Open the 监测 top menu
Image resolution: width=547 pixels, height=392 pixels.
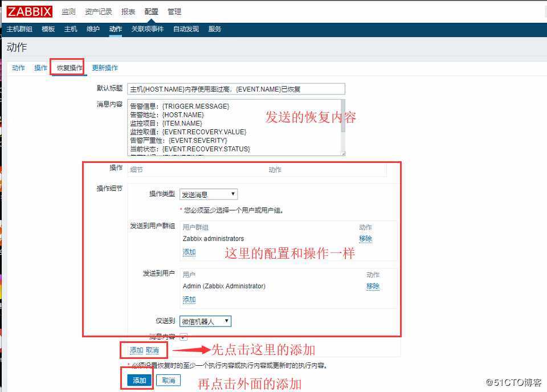pyautogui.click(x=68, y=11)
